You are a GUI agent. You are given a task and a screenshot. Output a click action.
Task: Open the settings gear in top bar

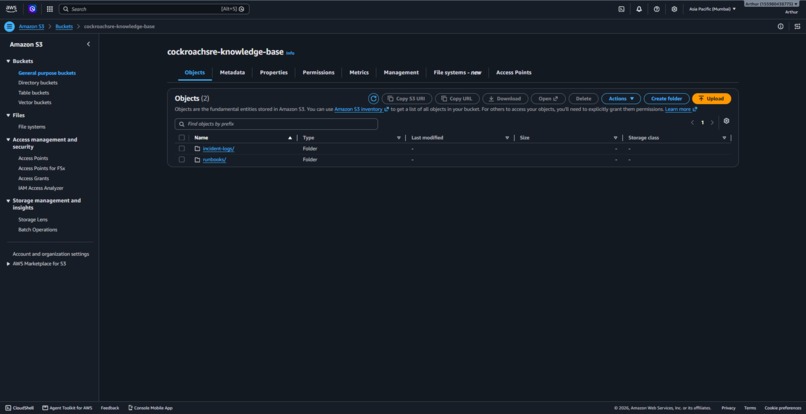674,9
